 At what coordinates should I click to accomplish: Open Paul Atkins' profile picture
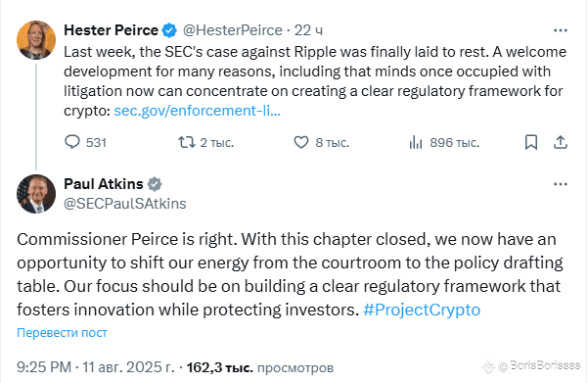tap(36, 194)
